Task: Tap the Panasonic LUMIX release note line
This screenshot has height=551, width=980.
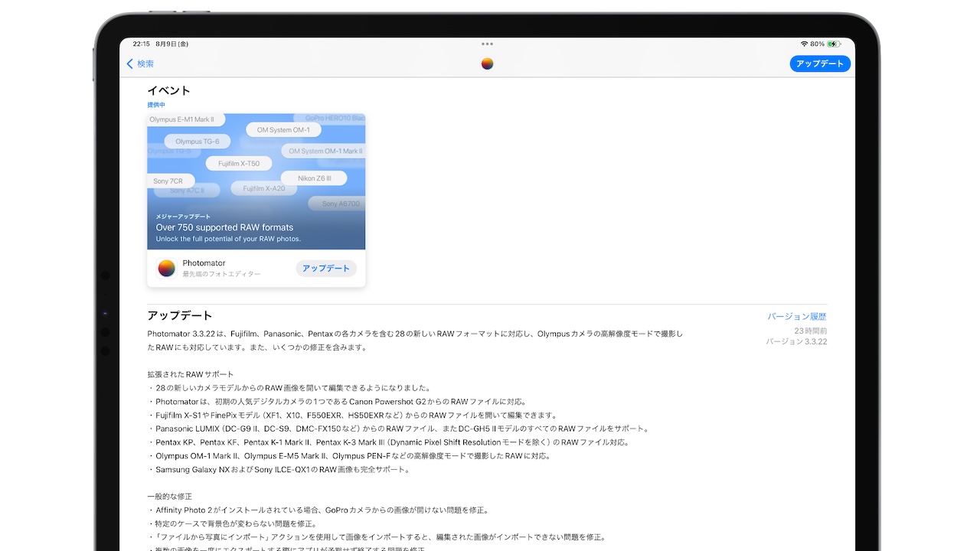Action: [400, 429]
